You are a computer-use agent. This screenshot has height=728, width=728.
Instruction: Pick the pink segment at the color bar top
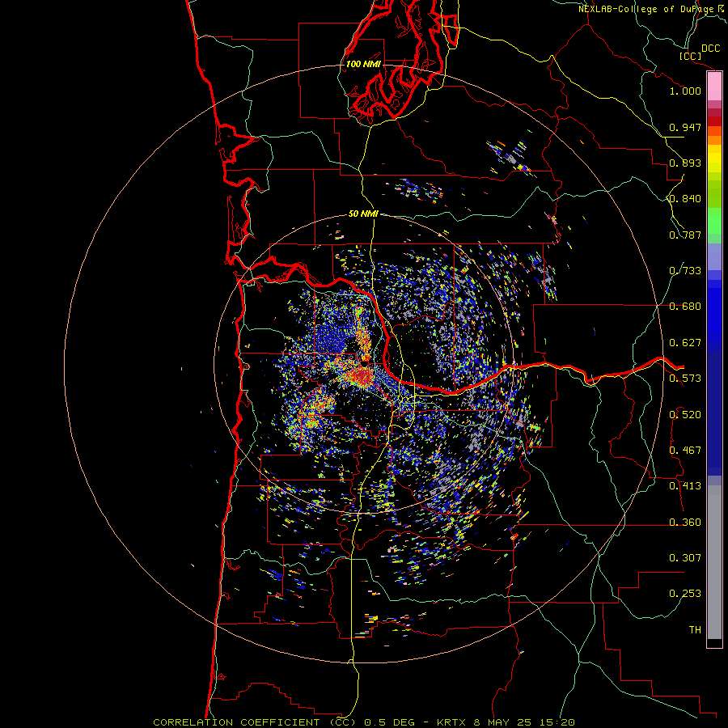pos(714,87)
